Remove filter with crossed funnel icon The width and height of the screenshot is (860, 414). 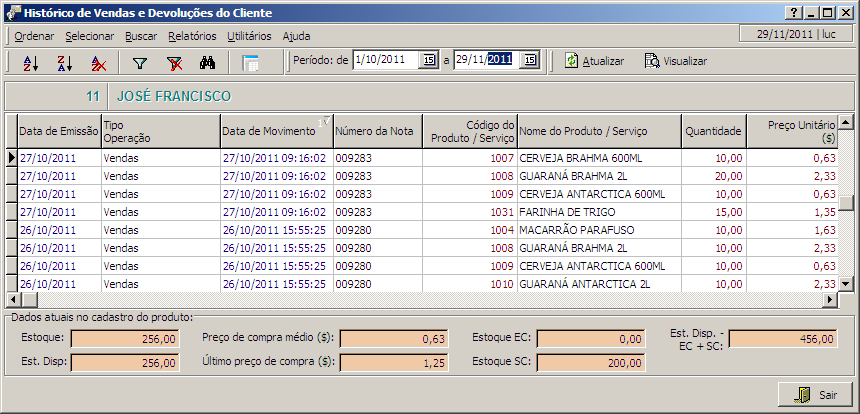[x=174, y=62]
